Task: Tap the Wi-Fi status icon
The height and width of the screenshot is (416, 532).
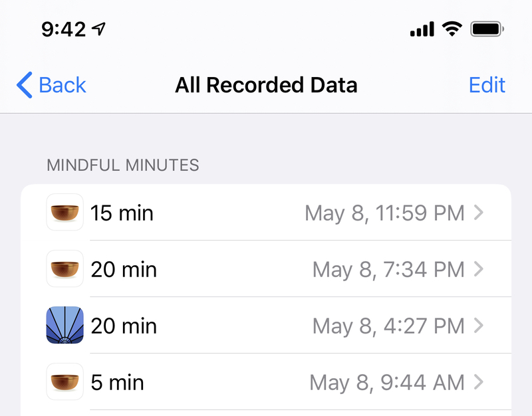Action: [x=452, y=29]
